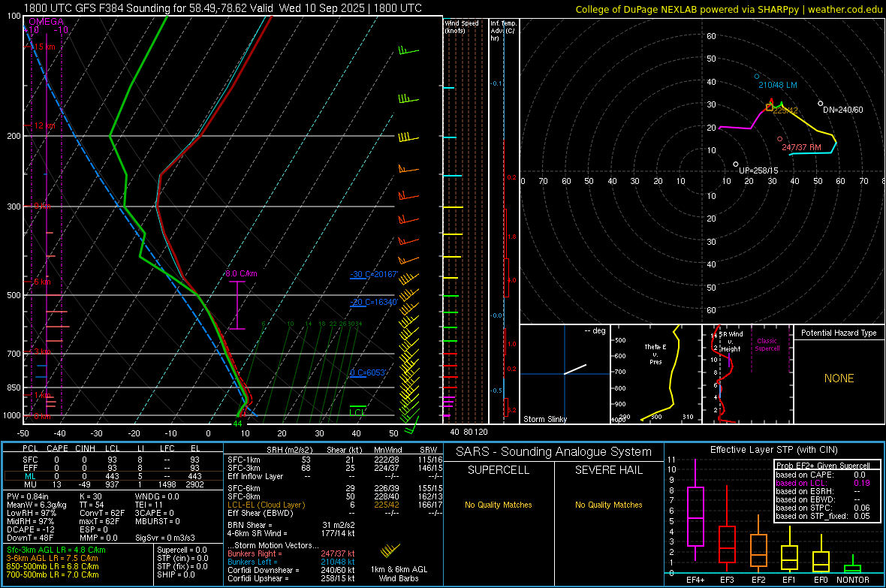Viewport: 886px width, 588px height.
Task: Click the '850-500mb LR = 6.8 C/km' line
Action: pos(53,566)
